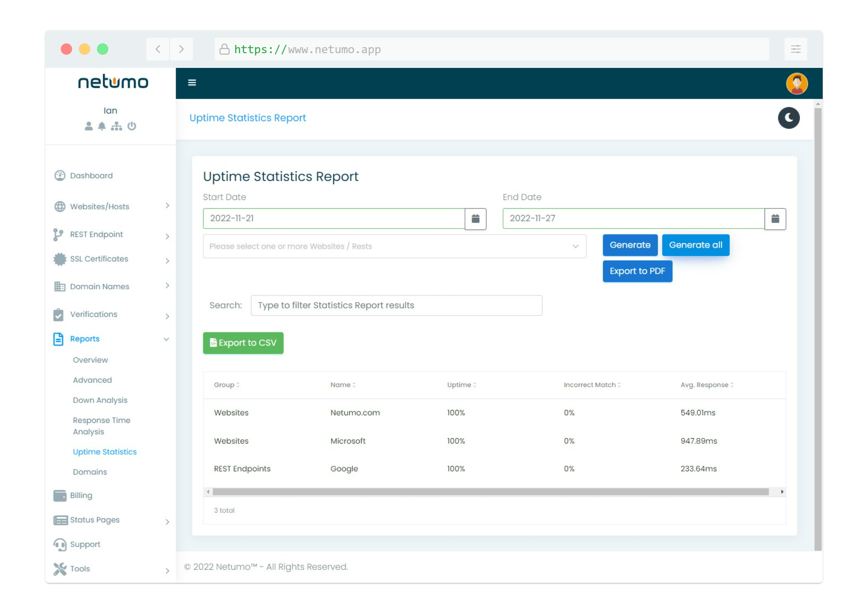Click the Verifications clipboard icon

pos(58,315)
